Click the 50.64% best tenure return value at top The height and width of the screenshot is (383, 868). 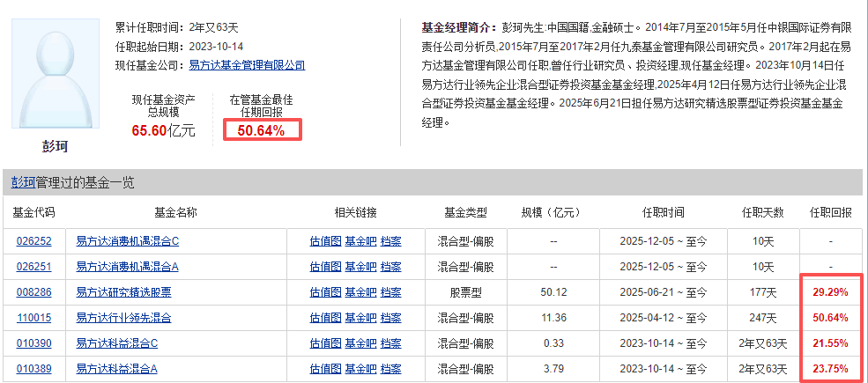[x=262, y=130]
